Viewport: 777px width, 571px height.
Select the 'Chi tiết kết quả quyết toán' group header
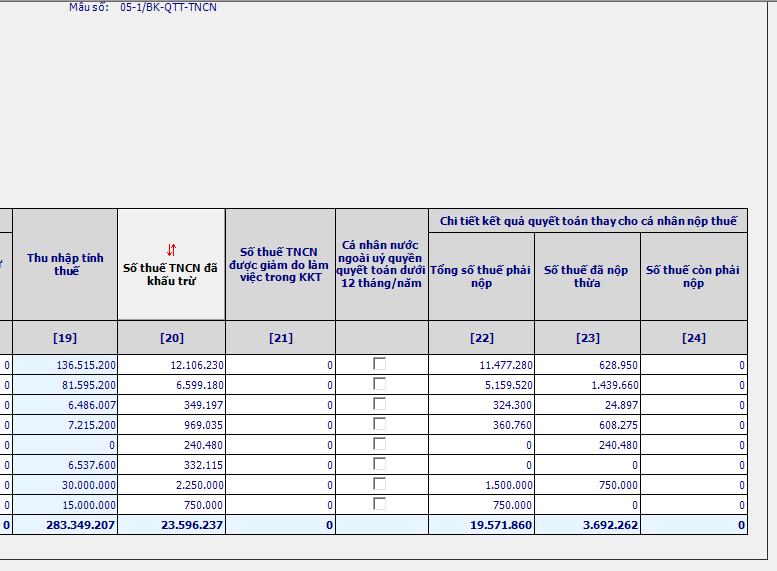[x=587, y=221]
